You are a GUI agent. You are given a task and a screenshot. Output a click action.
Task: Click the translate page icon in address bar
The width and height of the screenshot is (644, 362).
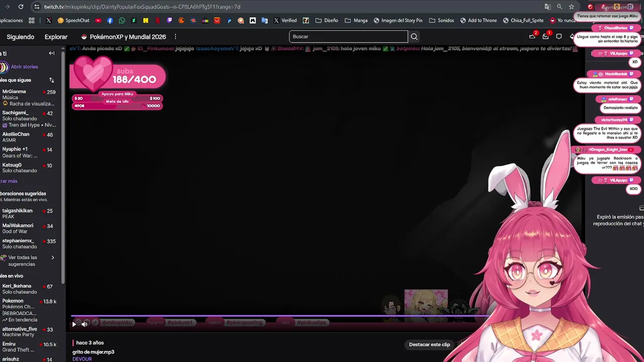[x=547, y=7]
